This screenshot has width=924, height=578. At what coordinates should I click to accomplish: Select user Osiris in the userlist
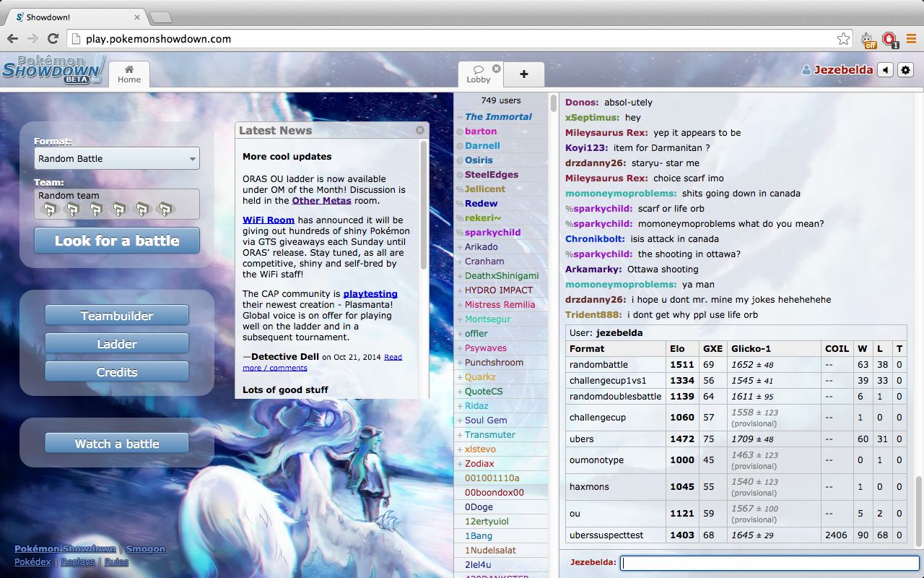[x=501, y=160]
